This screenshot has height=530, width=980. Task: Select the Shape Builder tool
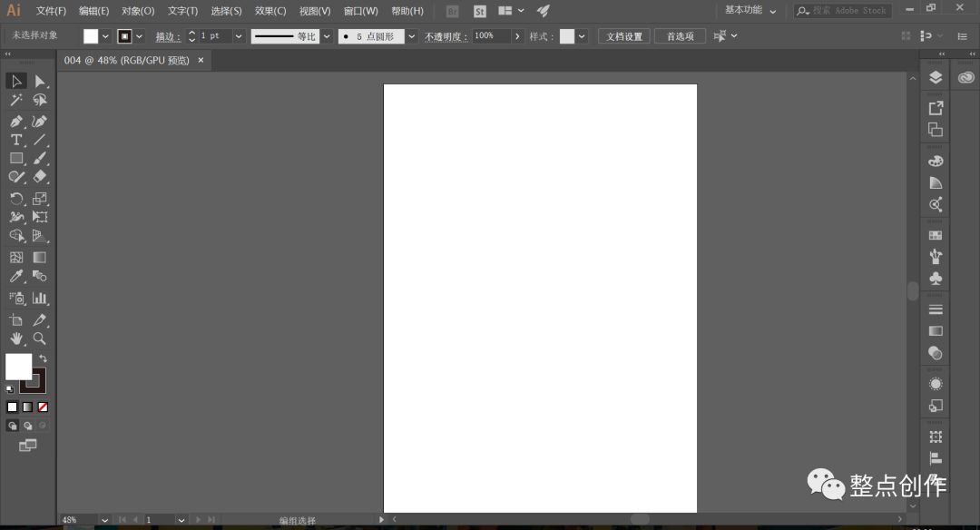[16, 236]
